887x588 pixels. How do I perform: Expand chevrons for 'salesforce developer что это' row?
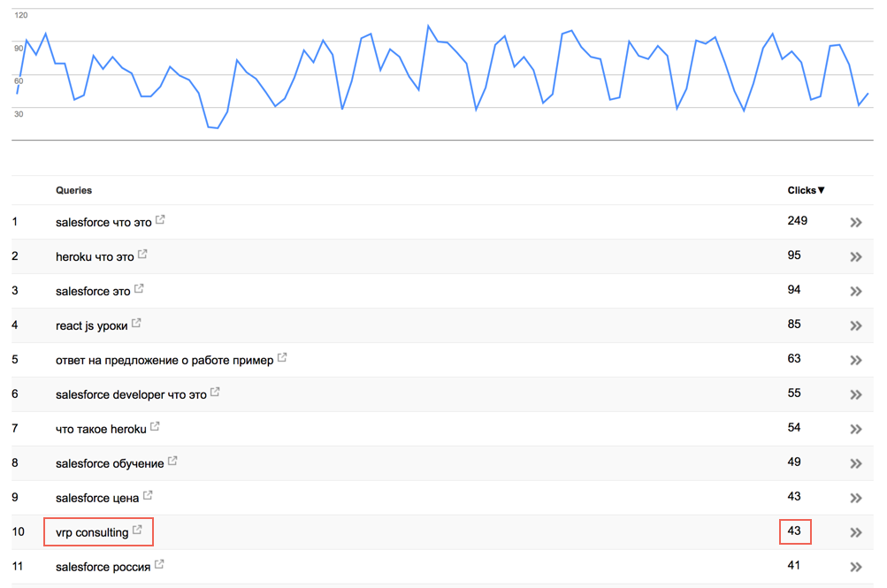[x=856, y=395]
